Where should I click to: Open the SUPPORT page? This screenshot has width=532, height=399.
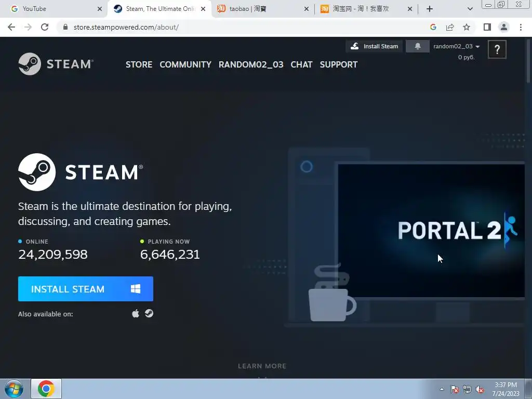pyautogui.click(x=339, y=64)
